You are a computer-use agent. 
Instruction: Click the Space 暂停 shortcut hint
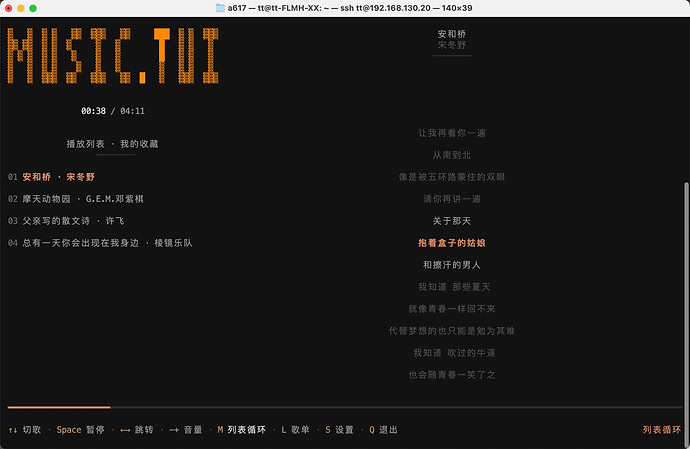point(81,430)
